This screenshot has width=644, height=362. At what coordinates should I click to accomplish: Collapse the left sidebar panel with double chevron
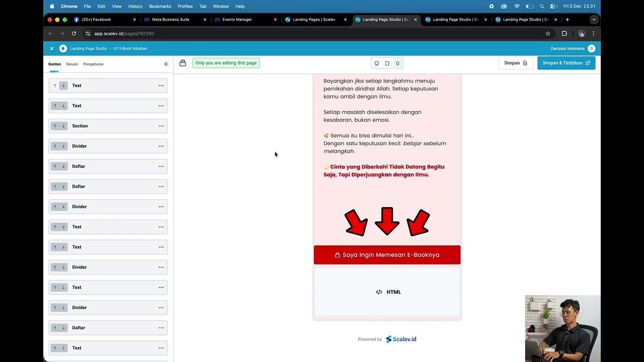pos(167,64)
